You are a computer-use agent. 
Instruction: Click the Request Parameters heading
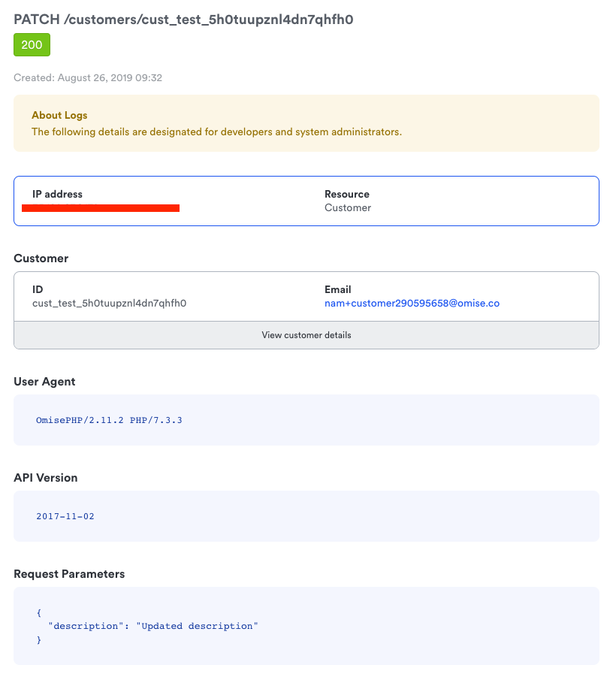point(69,574)
